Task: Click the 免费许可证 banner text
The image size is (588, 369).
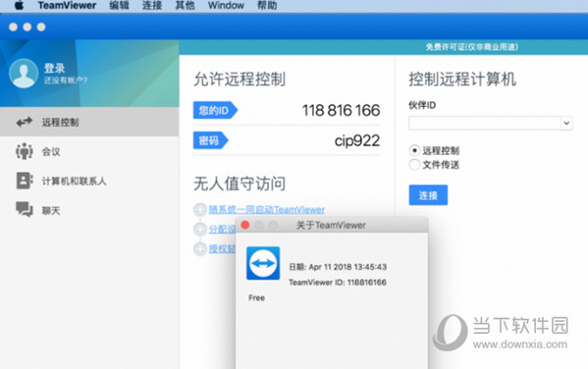Action: 472,47
